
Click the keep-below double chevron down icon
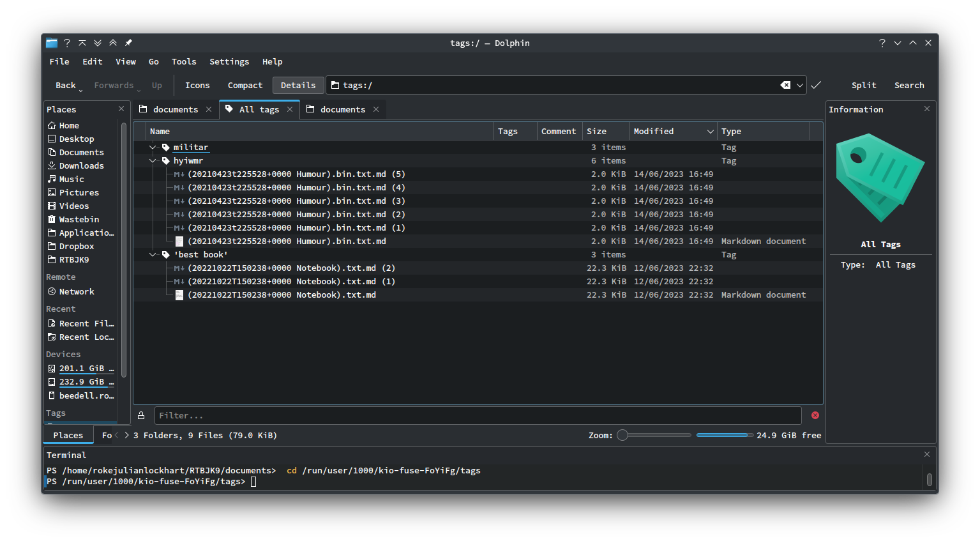click(x=98, y=43)
